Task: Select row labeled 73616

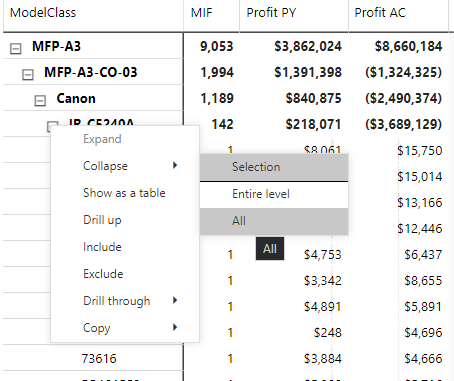Action: coord(99,359)
